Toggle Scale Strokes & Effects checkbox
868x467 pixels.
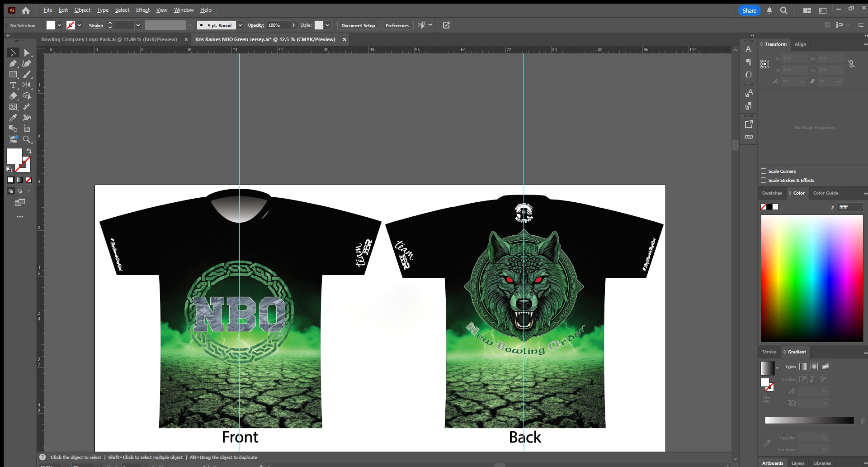[x=764, y=180]
